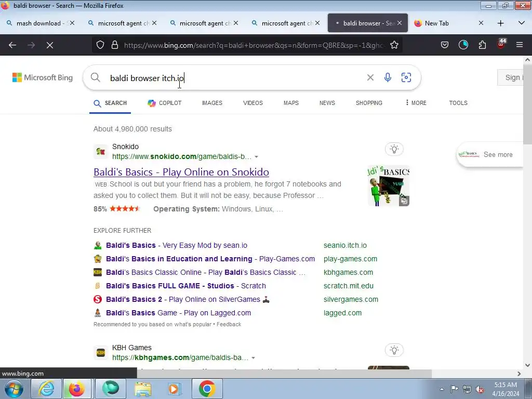Open Baldi's Basics Very Easy Mod link
The width and height of the screenshot is (532, 399).
point(177,245)
